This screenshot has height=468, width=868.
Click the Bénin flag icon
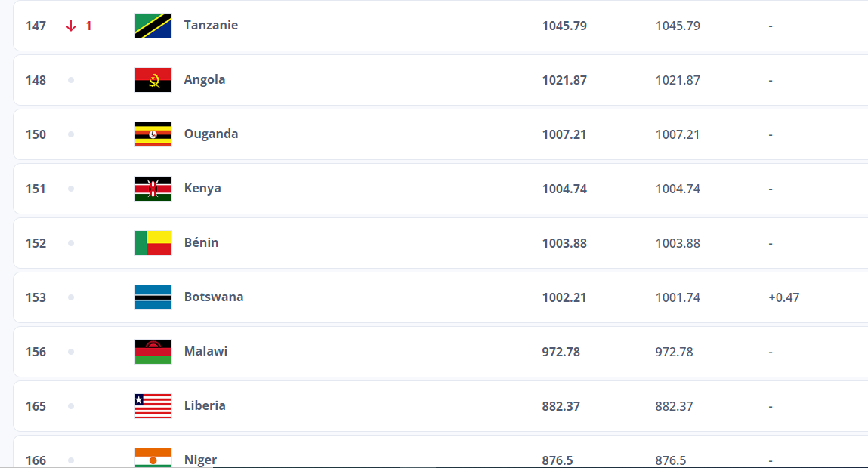(153, 243)
